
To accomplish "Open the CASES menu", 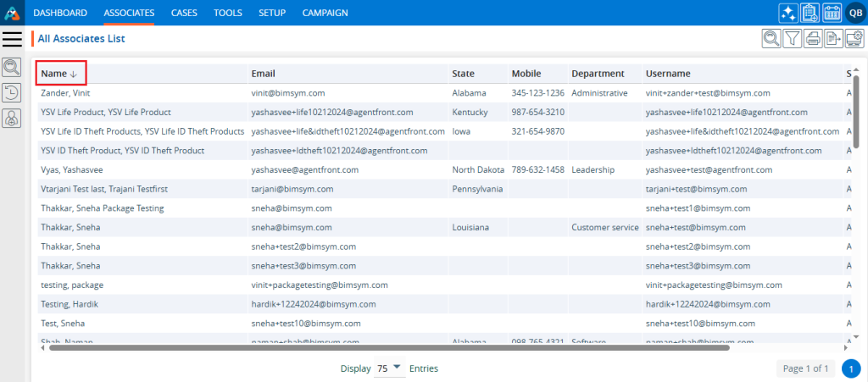I will [x=184, y=13].
